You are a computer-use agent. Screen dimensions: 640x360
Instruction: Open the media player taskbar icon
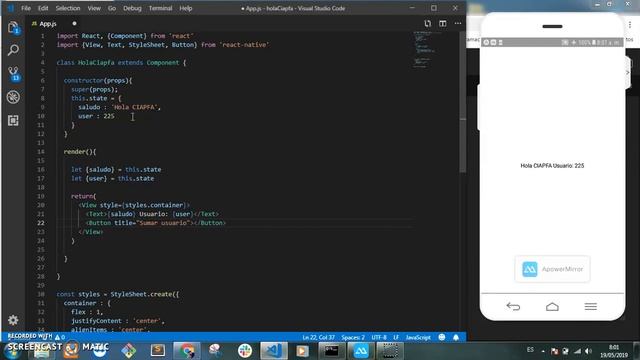click(302, 350)
